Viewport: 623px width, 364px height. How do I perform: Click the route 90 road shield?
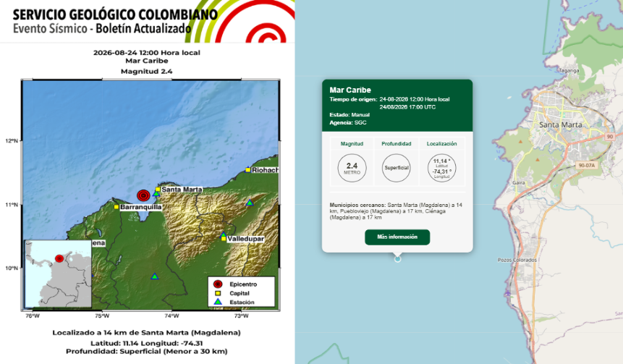tap(610, 136)
